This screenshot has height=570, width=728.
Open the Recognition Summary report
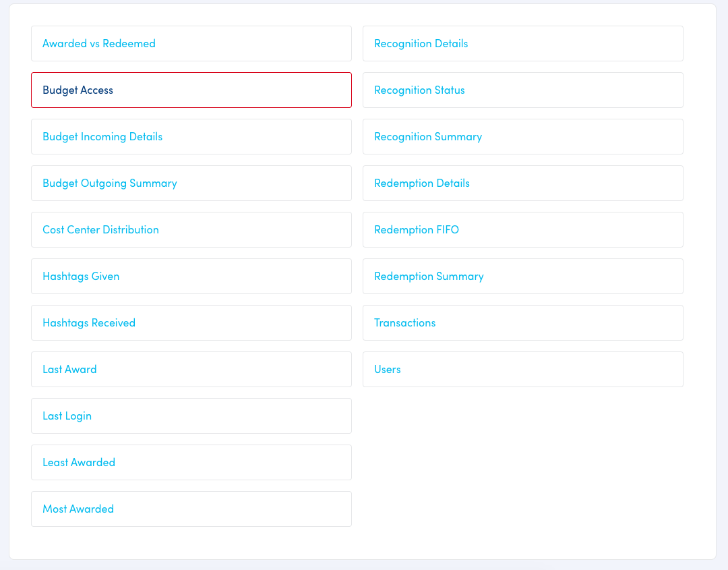[428, 137]
